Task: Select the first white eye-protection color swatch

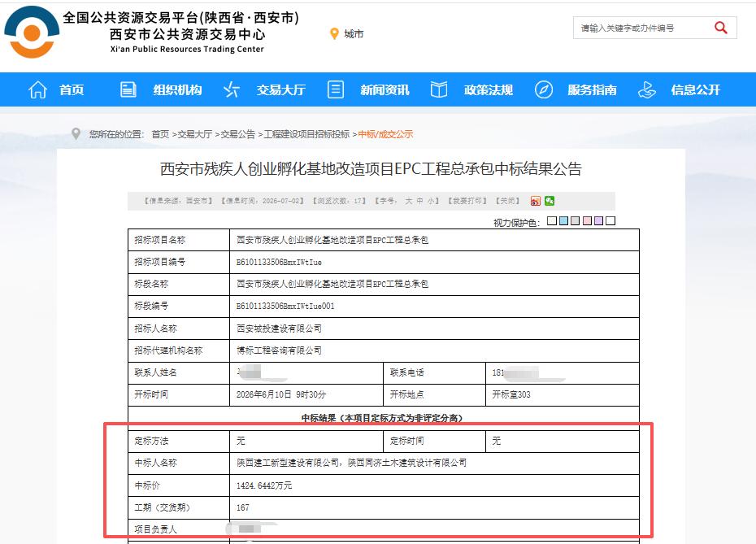Action: (552, 221)
